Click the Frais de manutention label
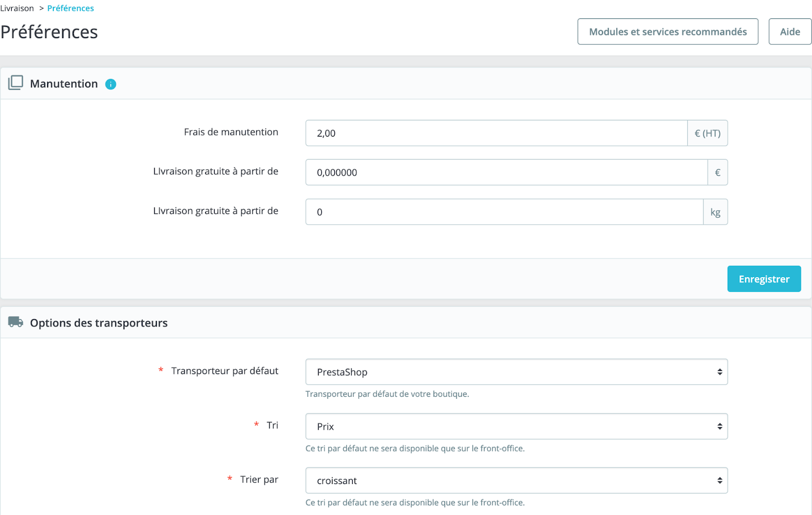The width and height of the screenshot is (812, 515). 231,132
